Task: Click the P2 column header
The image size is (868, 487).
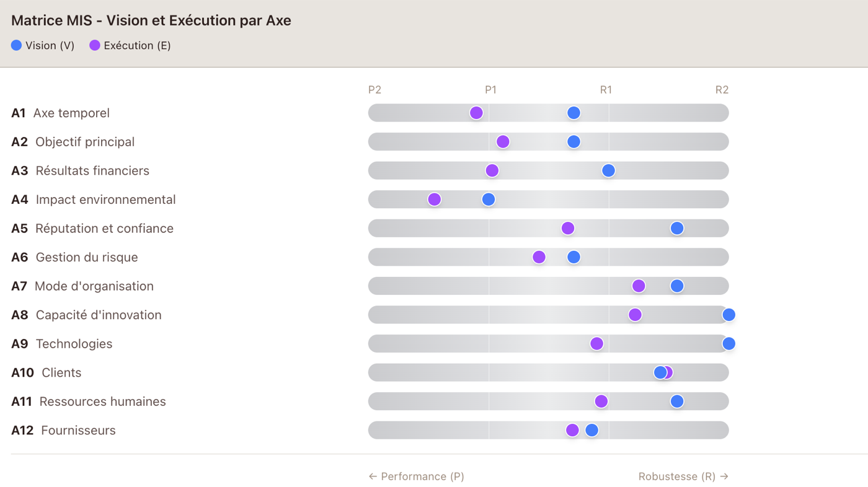Action: [x=374, y=90]
